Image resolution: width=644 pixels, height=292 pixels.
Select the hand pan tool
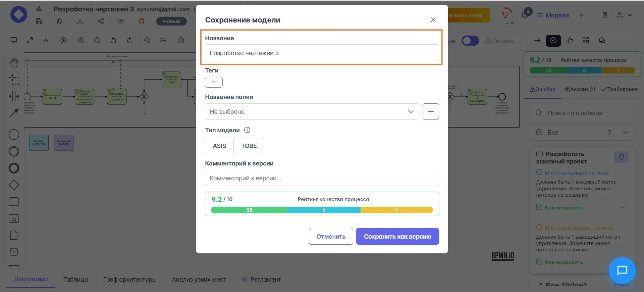pos(14,62)
